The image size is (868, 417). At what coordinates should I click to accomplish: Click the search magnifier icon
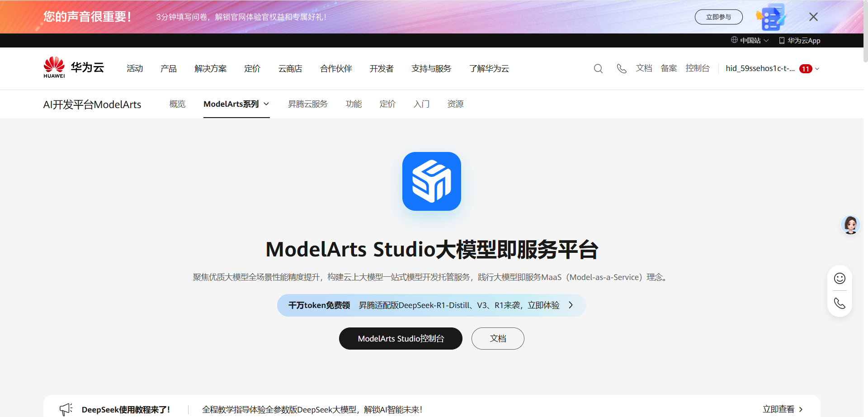pos(598,68)
